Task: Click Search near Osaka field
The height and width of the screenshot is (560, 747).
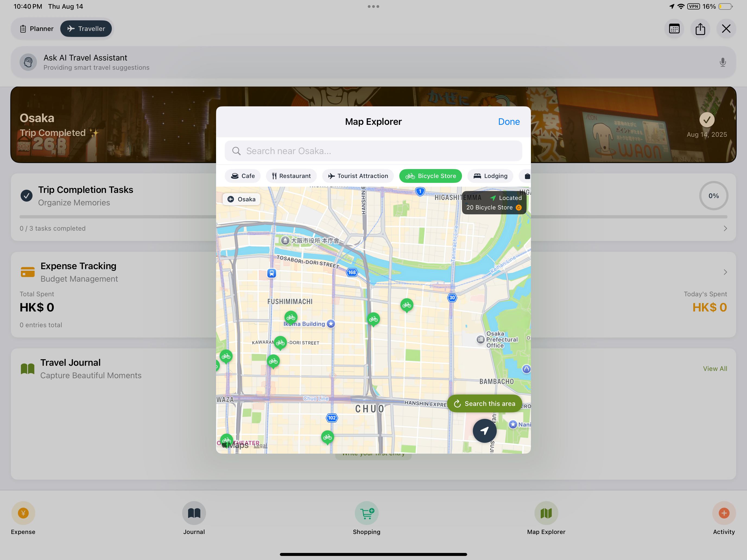Action: [373, 151]
